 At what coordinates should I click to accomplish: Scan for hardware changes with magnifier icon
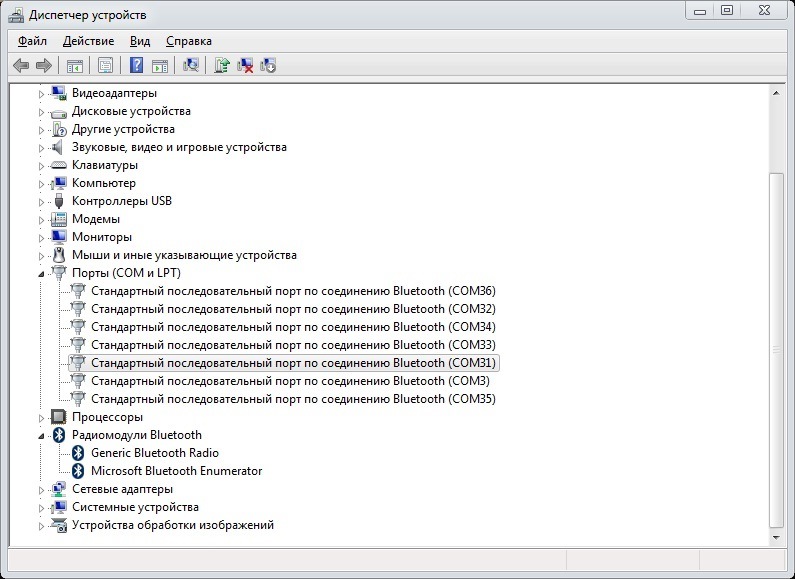point(191,65)
